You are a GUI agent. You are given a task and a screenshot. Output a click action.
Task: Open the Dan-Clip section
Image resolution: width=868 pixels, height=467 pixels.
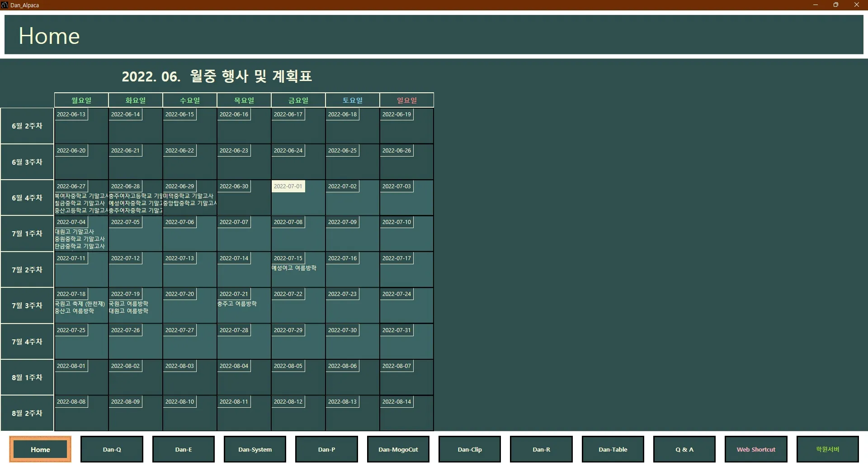coord(470,449)
